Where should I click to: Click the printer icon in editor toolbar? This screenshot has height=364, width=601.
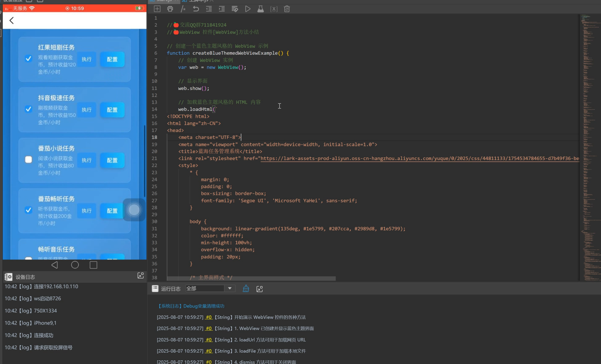[170, 9]
